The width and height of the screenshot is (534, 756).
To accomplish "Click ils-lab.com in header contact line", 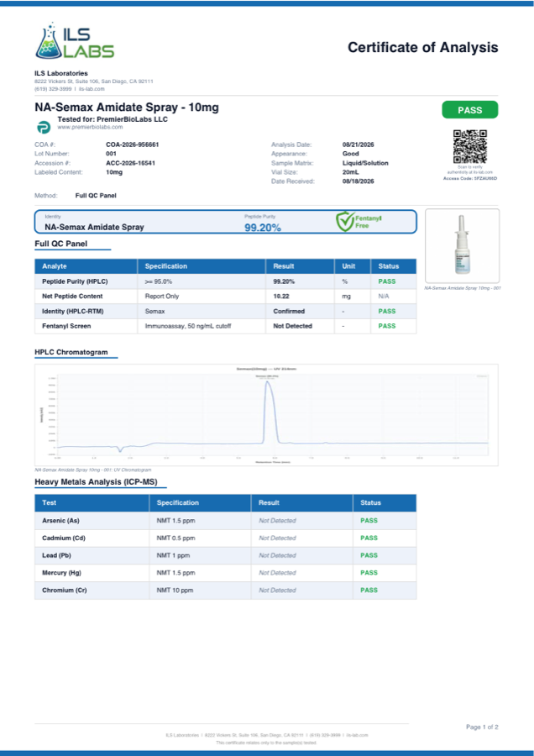I will pyautogui.click(x=92, y=89).
